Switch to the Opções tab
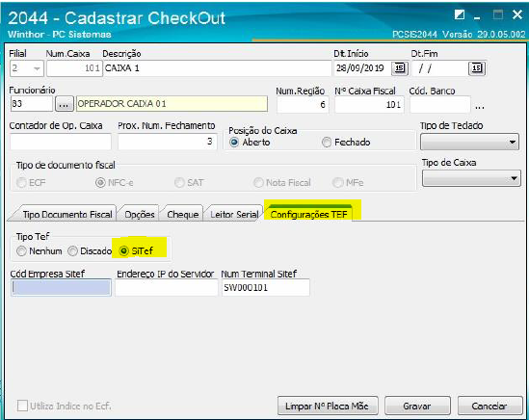529x420 pixels. pos(140,215)
